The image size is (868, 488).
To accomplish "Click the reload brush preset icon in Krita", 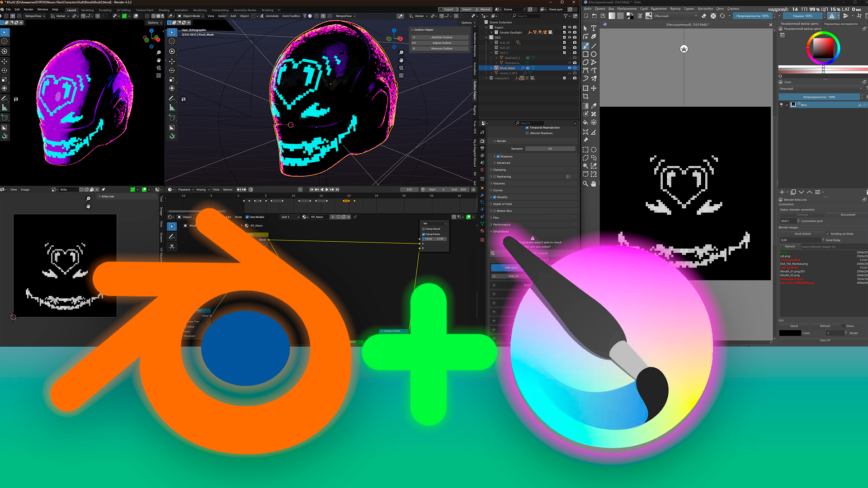I will [722, 16].
